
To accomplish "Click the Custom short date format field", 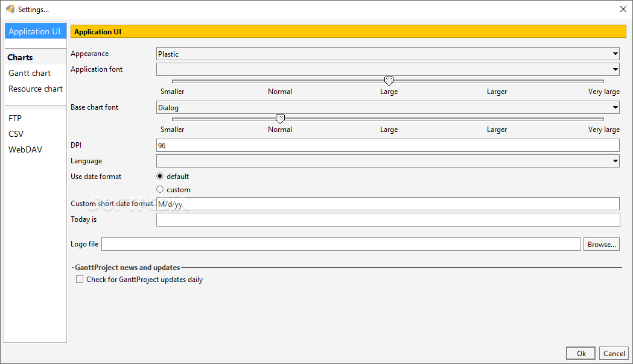I will click(x=387, y=204).
